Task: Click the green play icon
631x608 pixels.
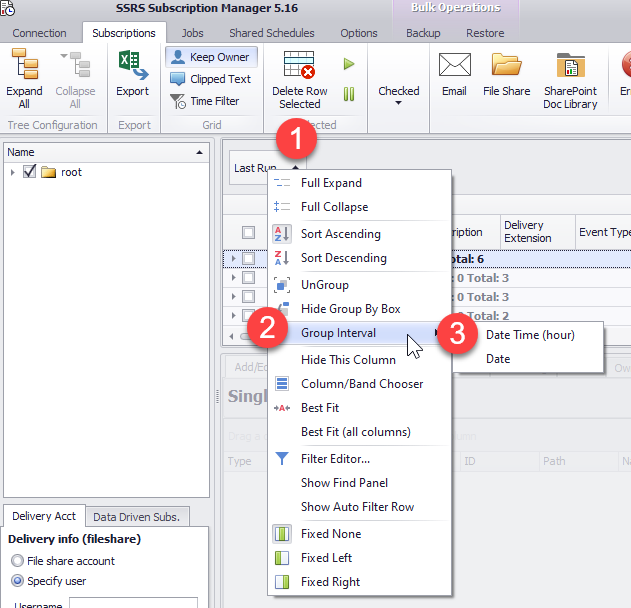Action: pyautogui.click(x=349, y=64)
